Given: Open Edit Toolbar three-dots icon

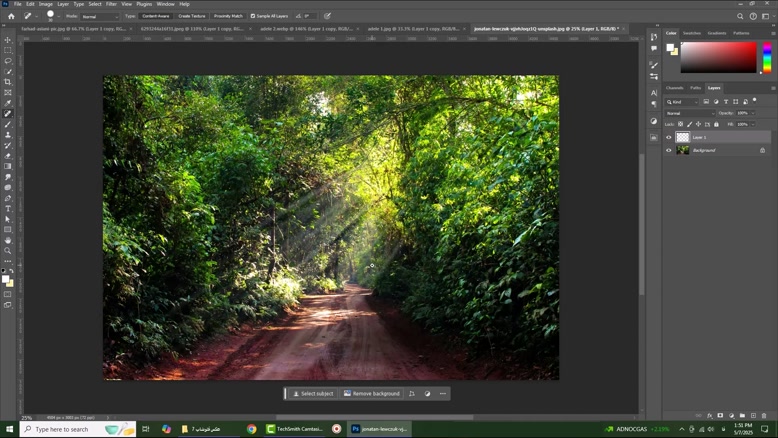Looking at the screenshot, I should coord(7,261).
